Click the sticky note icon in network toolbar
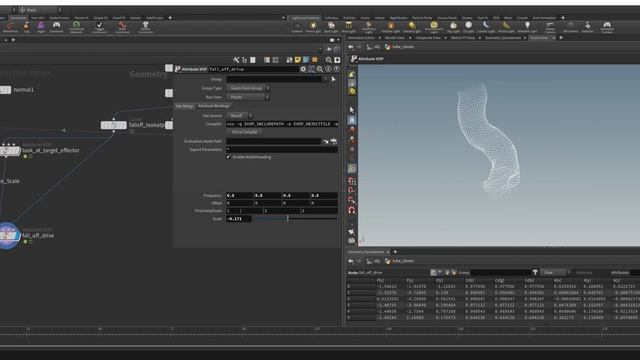This screenshot has width=640, height=360. click(298, 60)
